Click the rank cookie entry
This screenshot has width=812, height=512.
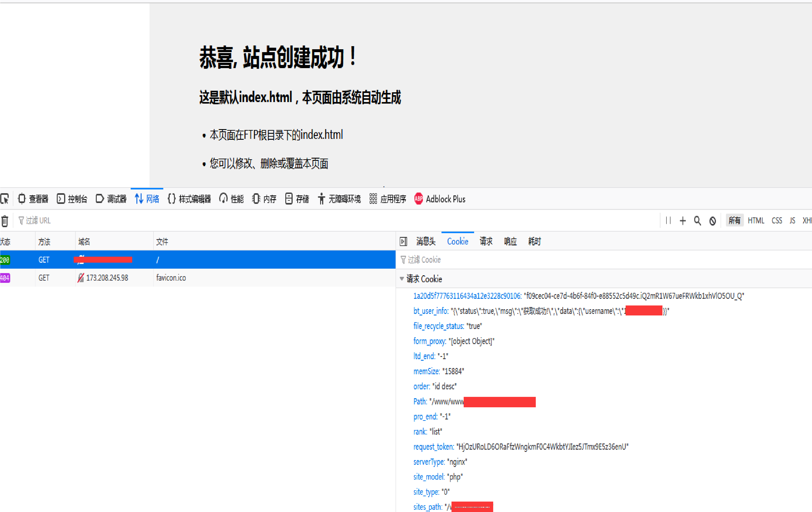click(428, 432)
